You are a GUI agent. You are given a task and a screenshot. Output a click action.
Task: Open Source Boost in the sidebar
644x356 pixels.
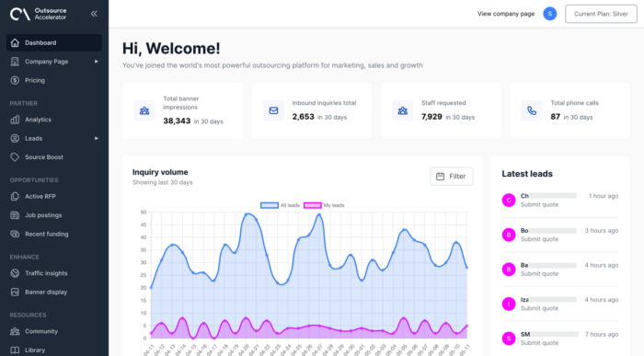pyautogui.click(x=54, y=157)
